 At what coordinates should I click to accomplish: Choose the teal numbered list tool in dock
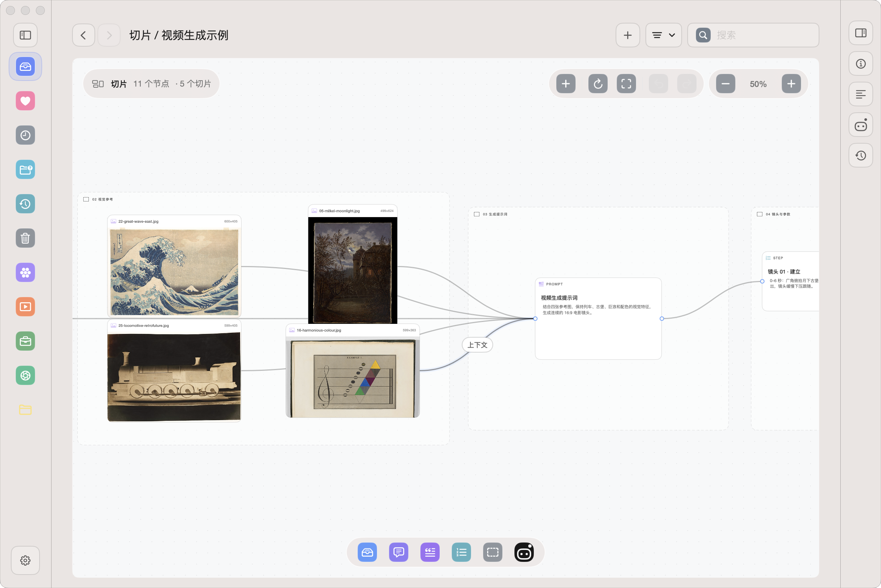[x=461, y=553]
